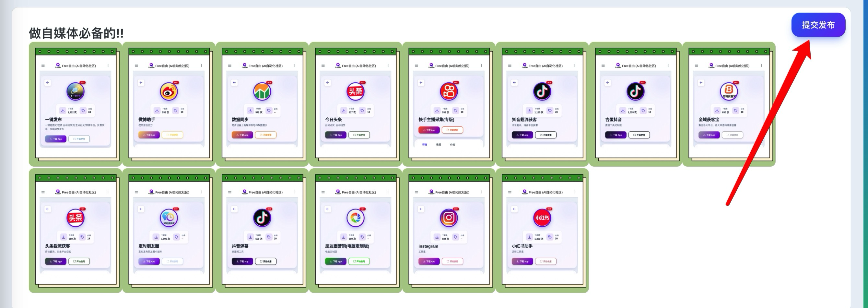Click the Kuaishou logo in 快手主播采集 card
This screenshot has width=868, height=308.
tap(449, 91)
